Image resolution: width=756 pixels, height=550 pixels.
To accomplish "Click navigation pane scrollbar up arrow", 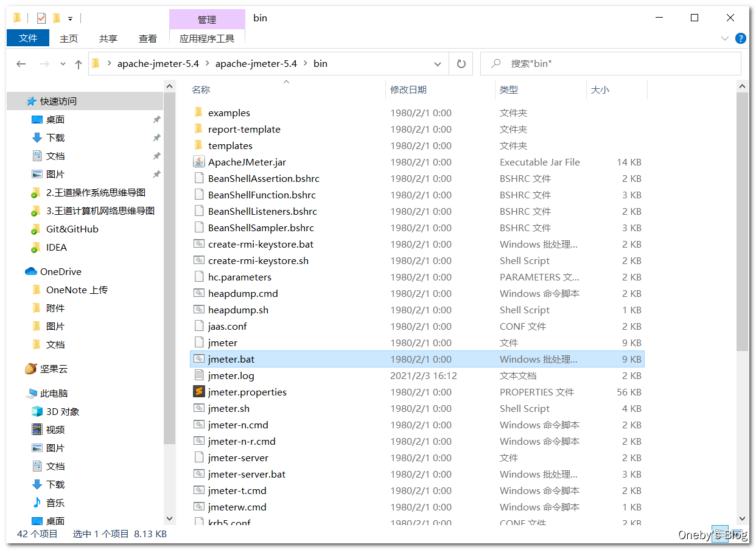I will tap(170, 86).
